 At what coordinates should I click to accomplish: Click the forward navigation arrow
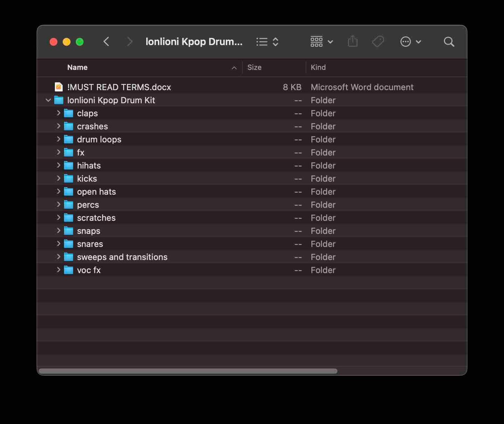click(129, 42)
